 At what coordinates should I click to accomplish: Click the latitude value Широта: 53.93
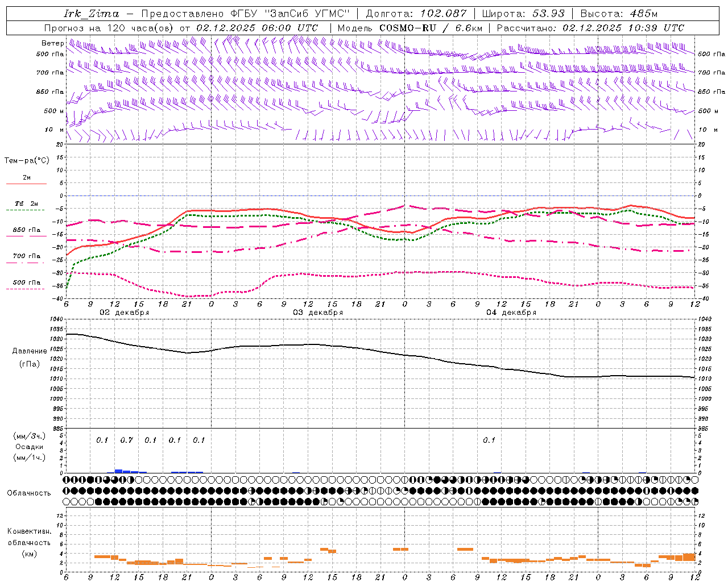click(523, 13)
